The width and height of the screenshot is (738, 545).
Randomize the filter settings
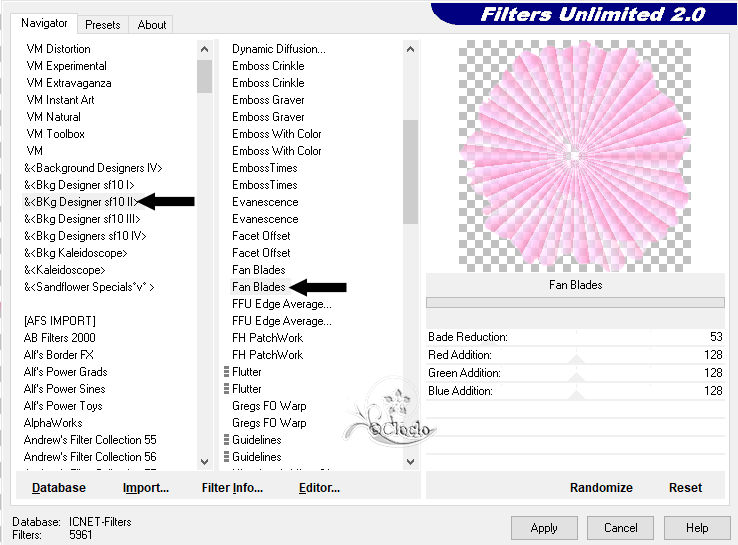(x=601, y=488)
